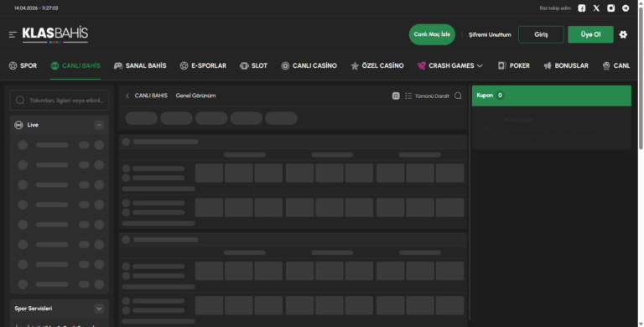Open the Telegram social icon
The height and width of the screenshot is (327, 644).
626,8
